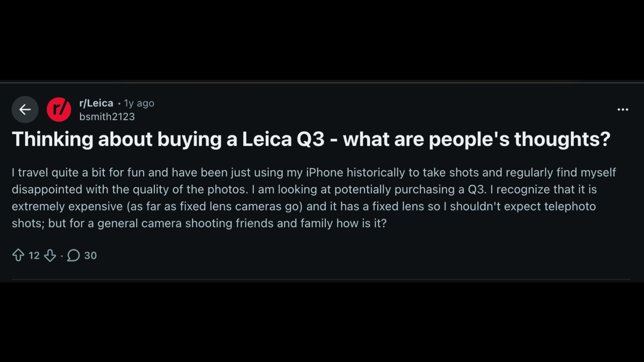Expand the comment thread by clicking "30"
The height and width of the screenshot is (362, 644).
pyautogui.click(x=90, y=255)
